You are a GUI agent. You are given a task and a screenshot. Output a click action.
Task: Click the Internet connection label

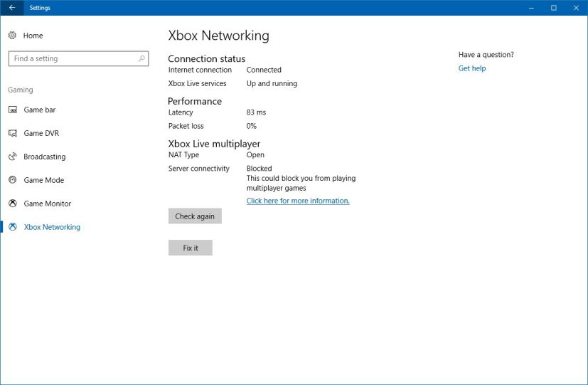200,70
